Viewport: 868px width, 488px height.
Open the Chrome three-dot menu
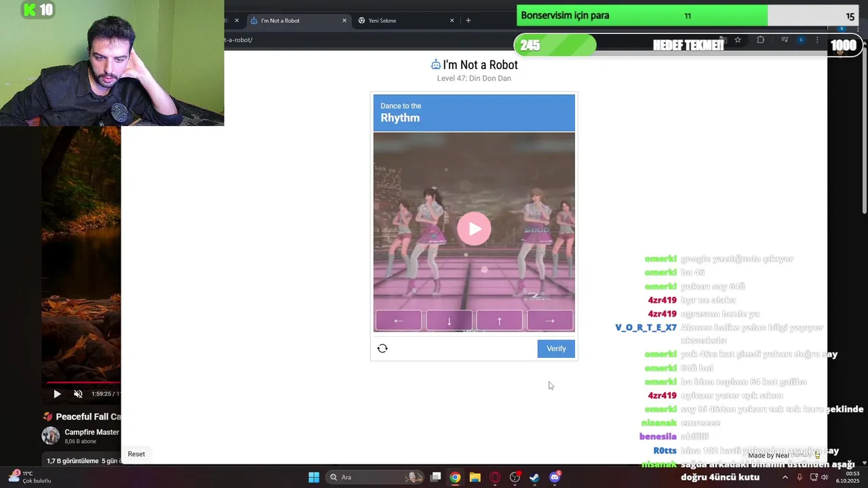(817, 40)
